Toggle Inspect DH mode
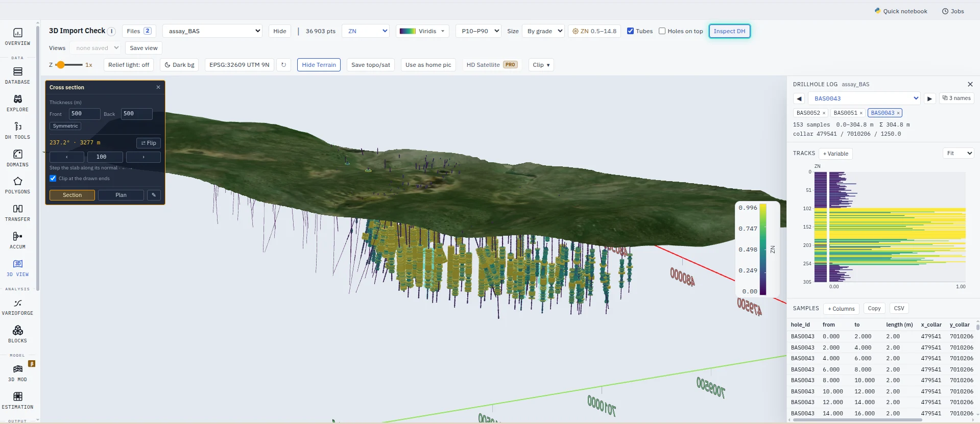 tap(729, 31)
